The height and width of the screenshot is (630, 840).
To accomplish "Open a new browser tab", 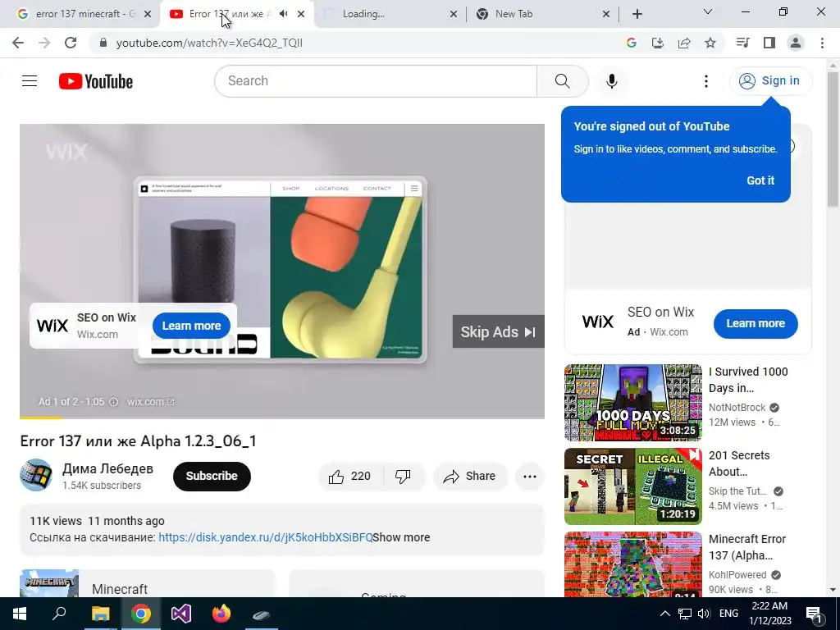I will [x=637, y=14].
